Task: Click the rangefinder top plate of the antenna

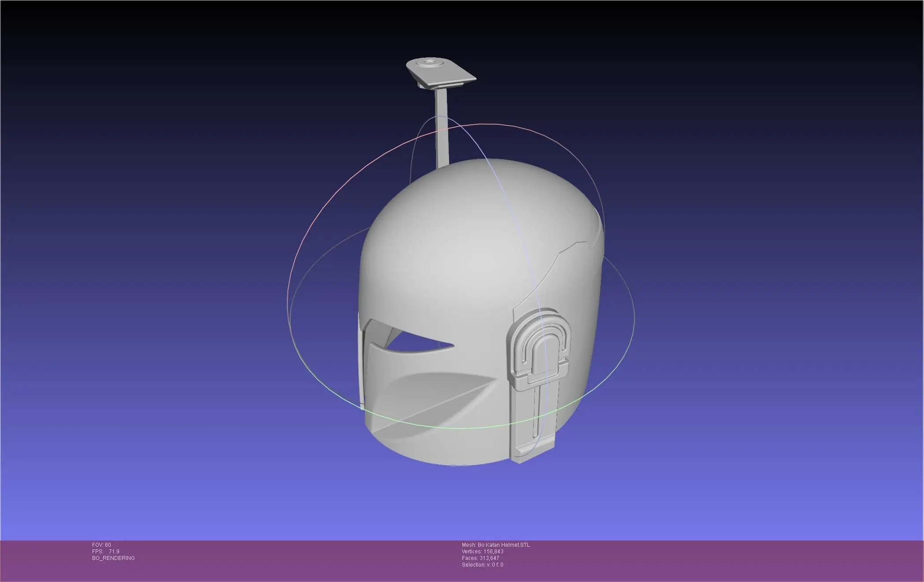Action: (441, 73)
